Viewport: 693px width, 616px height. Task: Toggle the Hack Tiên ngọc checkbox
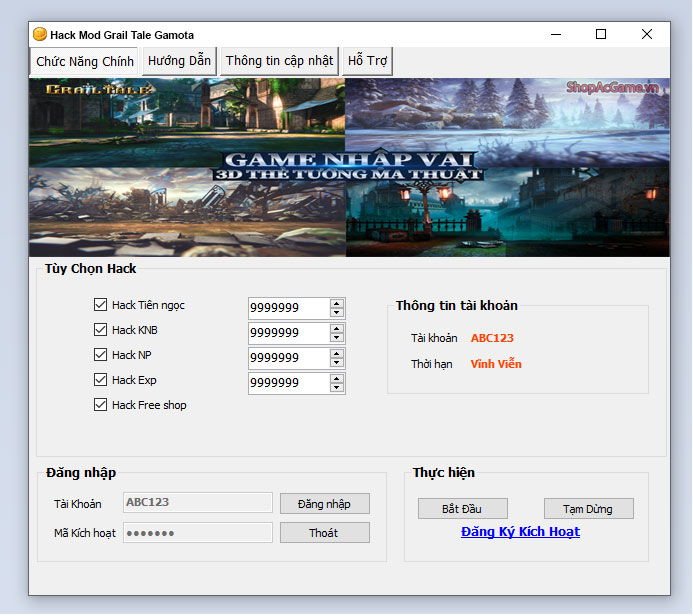[100, 304]
